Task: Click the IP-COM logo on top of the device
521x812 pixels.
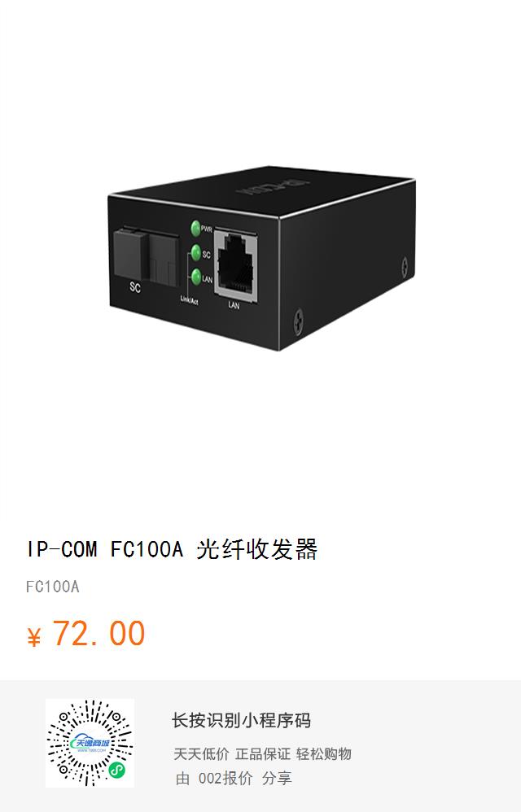Action: [273, 186]
